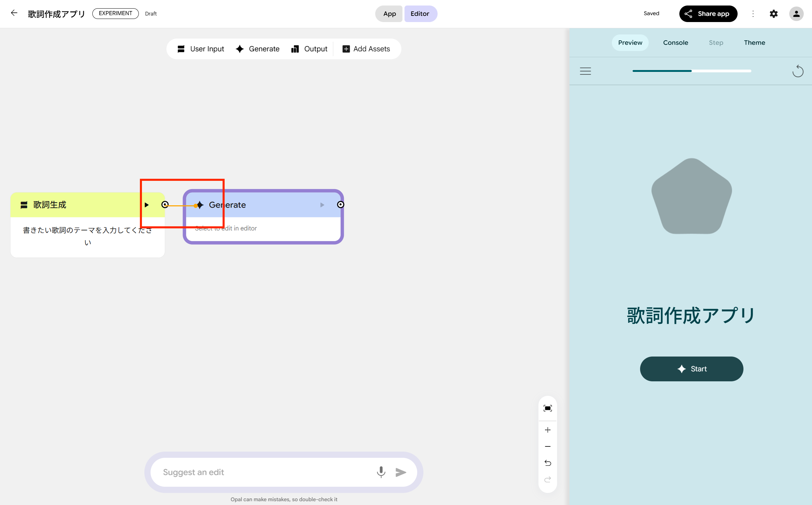The image size is (812, 505).
Task: Click the zoom to fit icon
Action: click(547, 408)
